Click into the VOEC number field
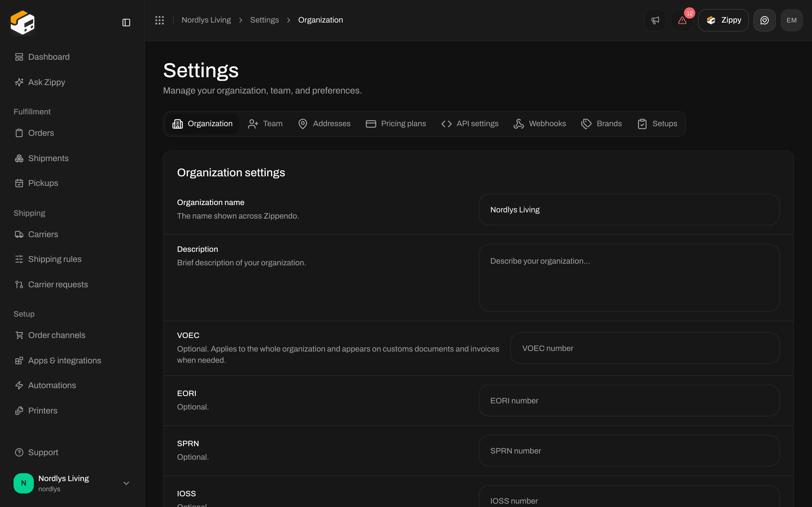Screen dimensions: 812x507 645,348
